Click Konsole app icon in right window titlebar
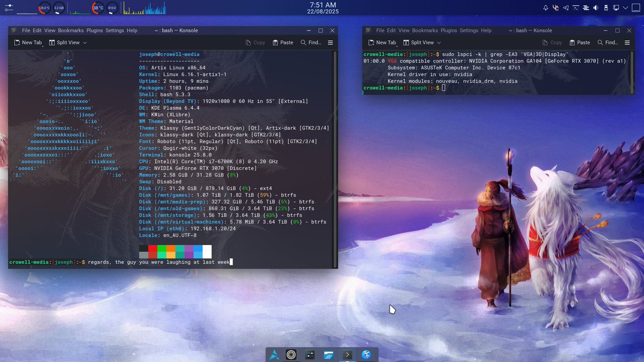The height and width of the screenshot is (362, 644). click(x=368, y=31)
